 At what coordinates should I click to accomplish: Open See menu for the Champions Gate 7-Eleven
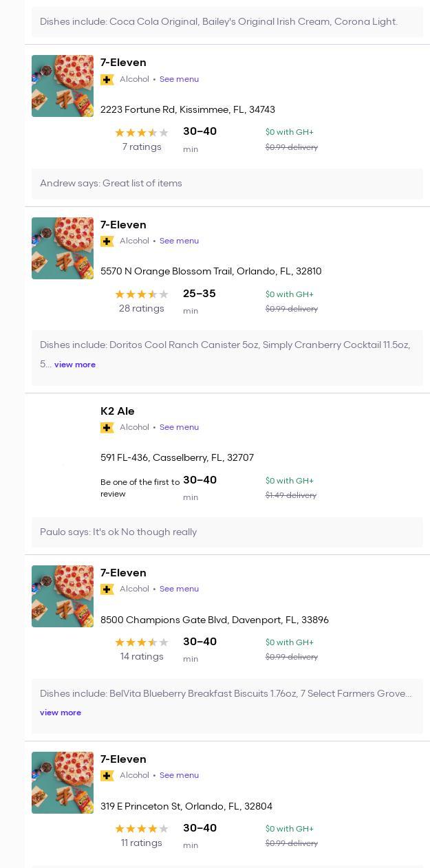(x=179, y=589)
